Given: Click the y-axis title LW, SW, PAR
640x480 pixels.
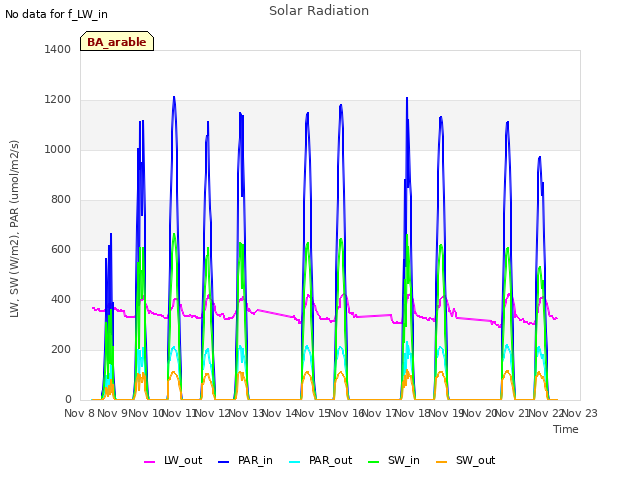Looking at the screenshot, I should 14,229.
